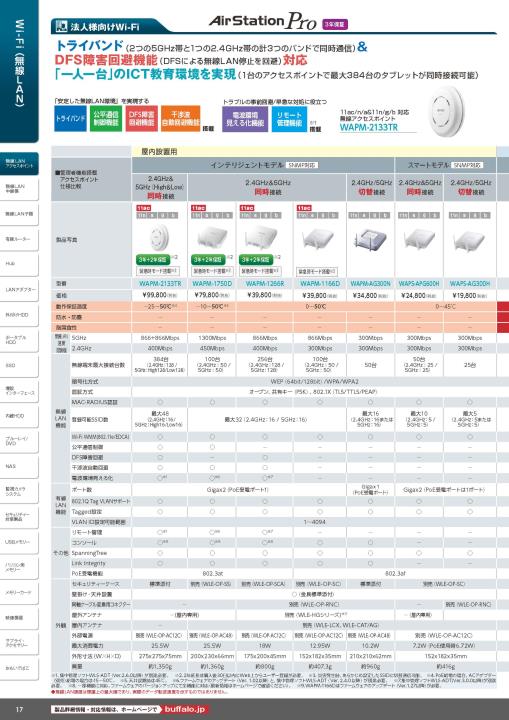Click the ¥24,800 price cell

click(x=419, y=295)
